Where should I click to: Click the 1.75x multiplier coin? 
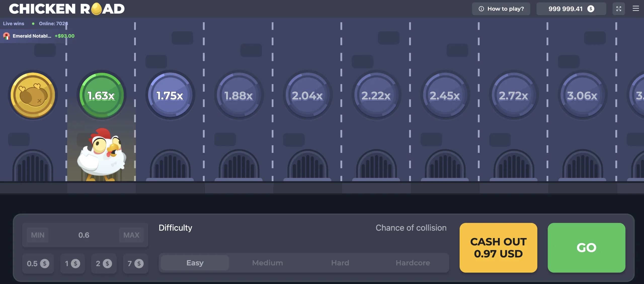(170, 95)
